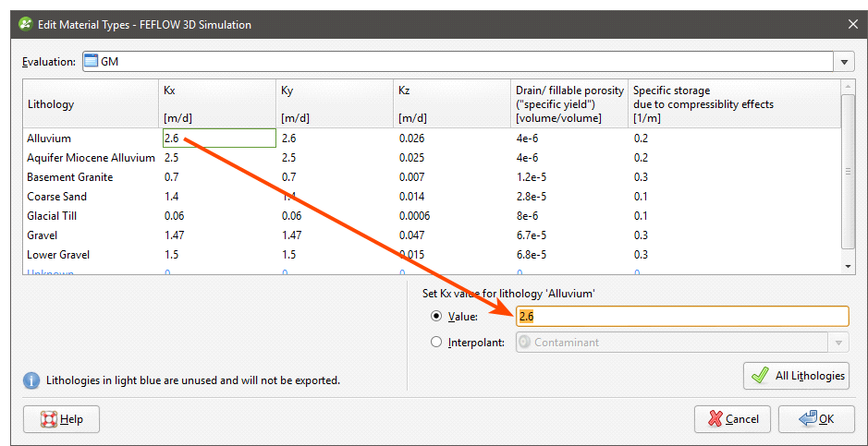
Task: Click the green checkmark All Lithologies icon
Action: pyautogui.click(x=760, y=376)
